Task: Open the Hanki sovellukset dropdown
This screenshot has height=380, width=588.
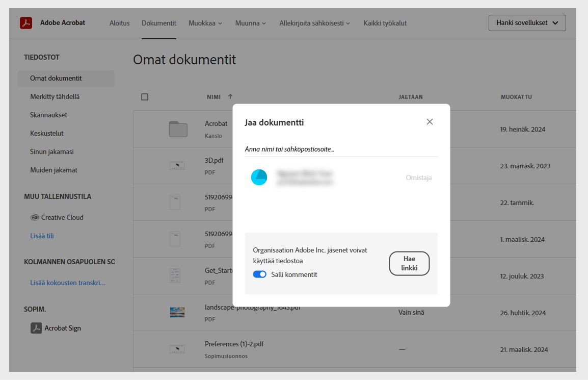Action: pyautogui.click(x=527, y=23)
